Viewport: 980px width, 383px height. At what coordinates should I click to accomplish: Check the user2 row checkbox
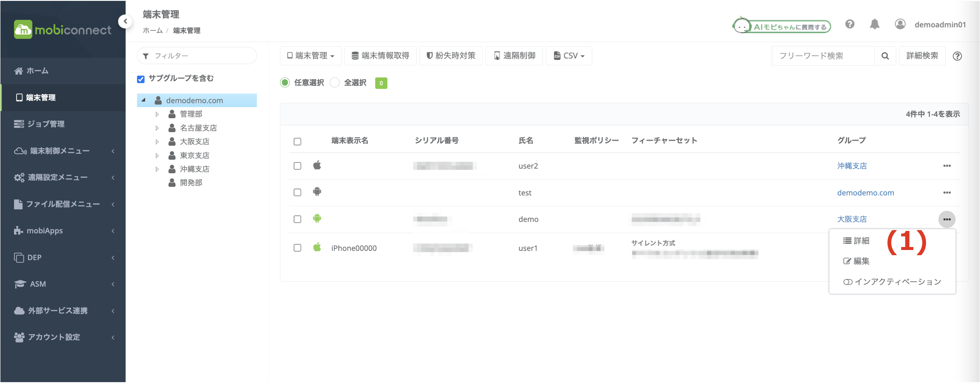[x=297, y=166]
